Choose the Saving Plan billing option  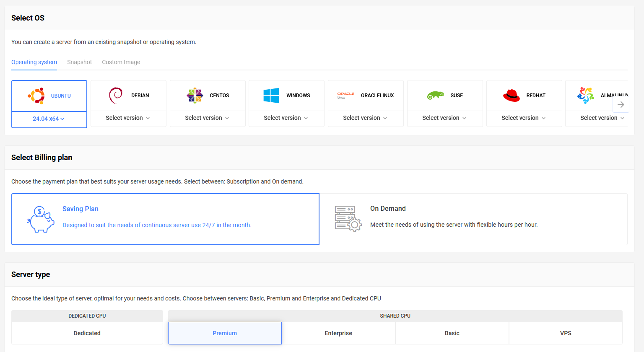pyautogui.click(x=165, y=219)
